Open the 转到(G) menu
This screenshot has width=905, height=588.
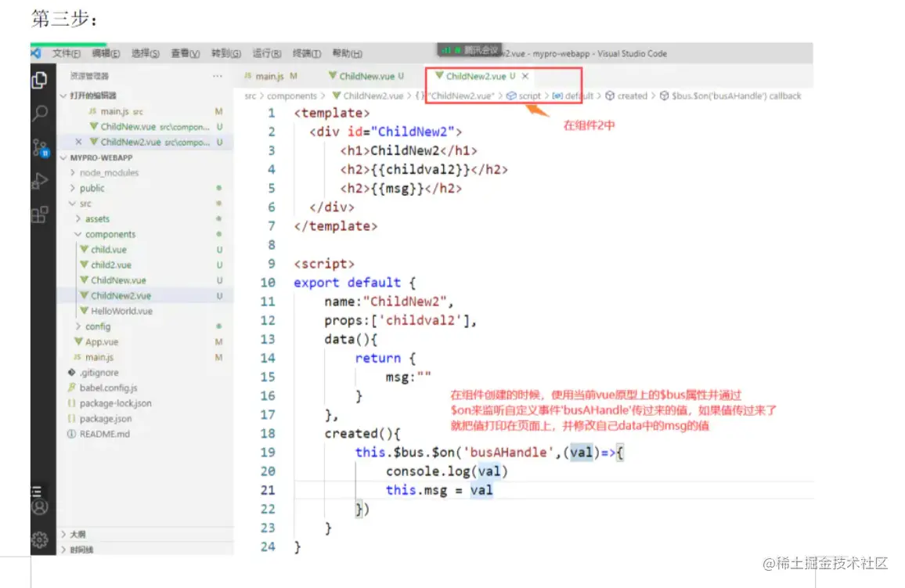coord(225,53)
